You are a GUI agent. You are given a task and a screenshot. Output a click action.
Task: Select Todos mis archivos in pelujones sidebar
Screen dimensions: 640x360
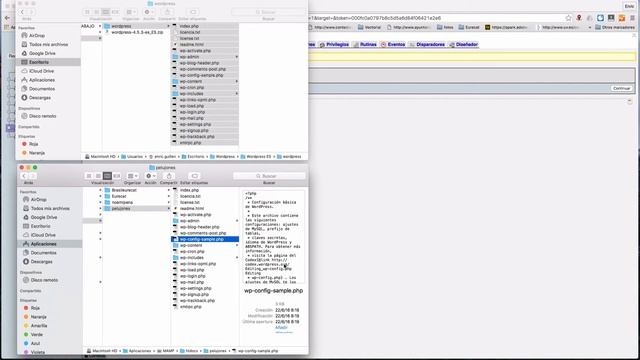[x=50, y=209]
